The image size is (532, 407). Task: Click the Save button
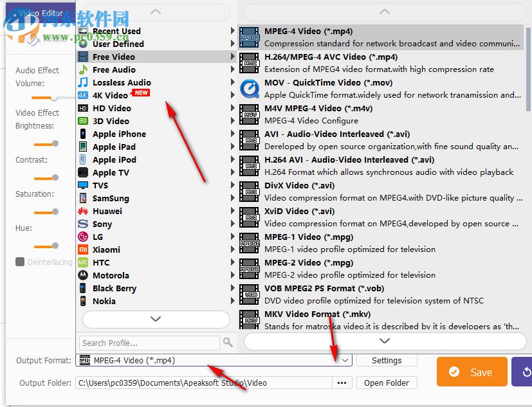[472, 372]
